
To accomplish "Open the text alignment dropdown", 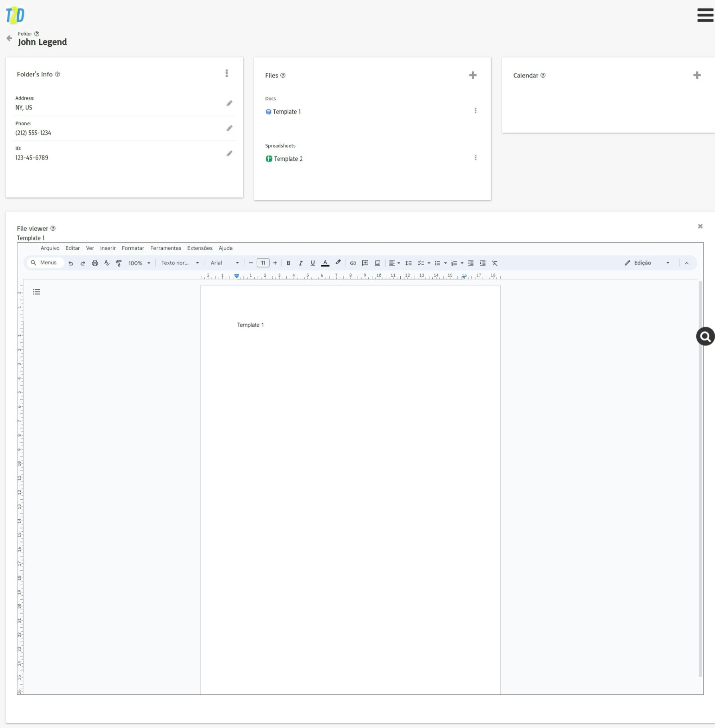I will 394,263.
